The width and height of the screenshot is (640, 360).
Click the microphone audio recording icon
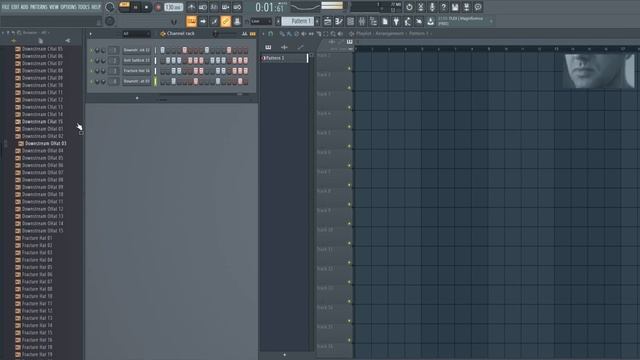pos(432,7)
